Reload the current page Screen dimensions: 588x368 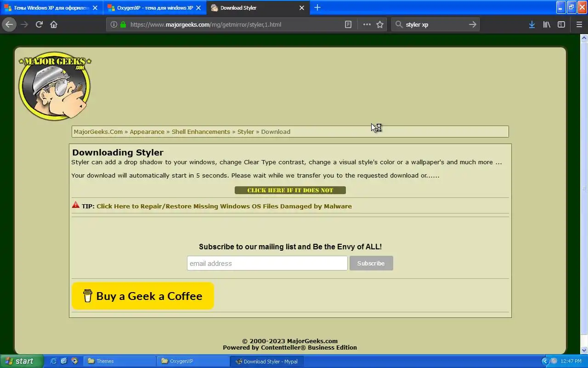tap(39, 24)
